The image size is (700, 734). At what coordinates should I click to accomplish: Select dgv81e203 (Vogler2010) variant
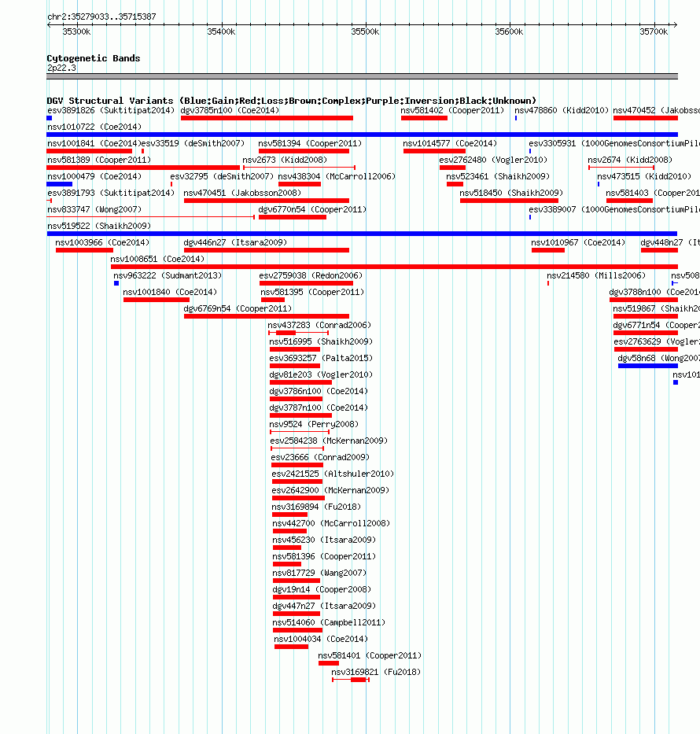[x=321, y=374]
